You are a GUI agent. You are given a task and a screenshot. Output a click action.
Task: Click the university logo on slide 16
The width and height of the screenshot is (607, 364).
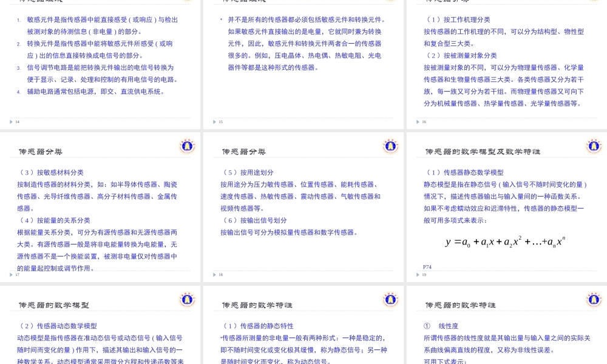(x=594, y=1)
